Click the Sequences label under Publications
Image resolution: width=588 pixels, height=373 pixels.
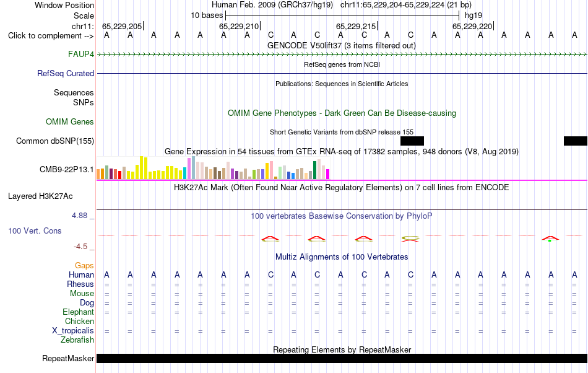click(x=74, y=93)
